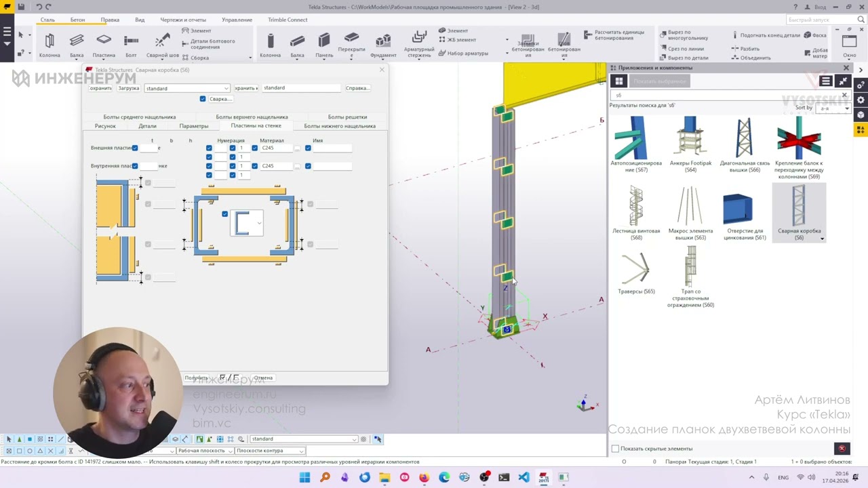Expand the Набор арматуры dropdown arrow

(x=507, y=53)
